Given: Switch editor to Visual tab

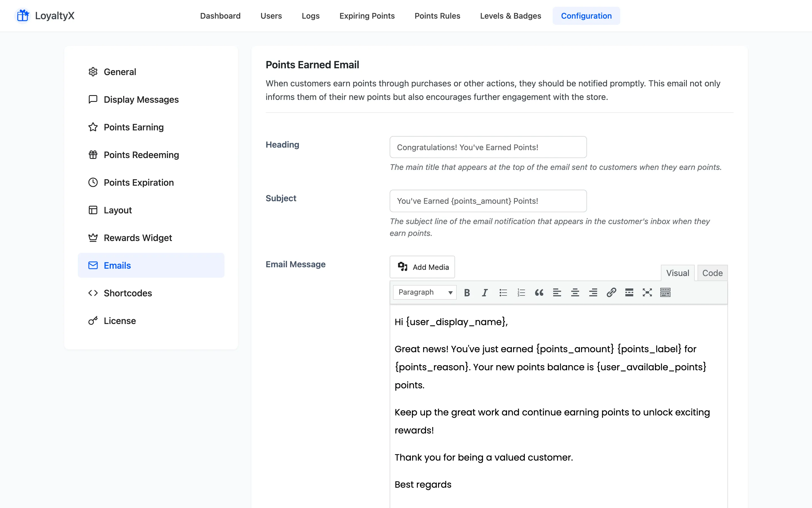Looking at the screenshot, I should [x=678, y=273].
